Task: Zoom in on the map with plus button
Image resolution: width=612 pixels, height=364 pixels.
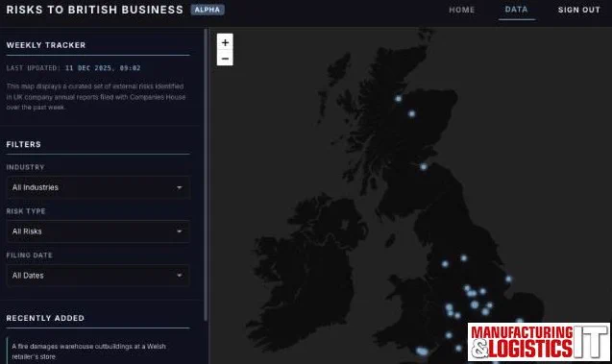Action: [x=225, y=42]
